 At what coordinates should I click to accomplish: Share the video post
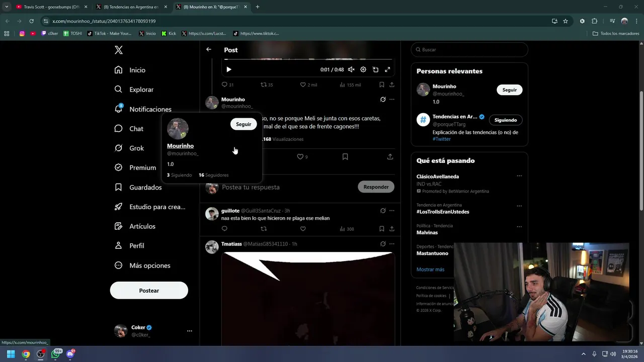[392, 85]
